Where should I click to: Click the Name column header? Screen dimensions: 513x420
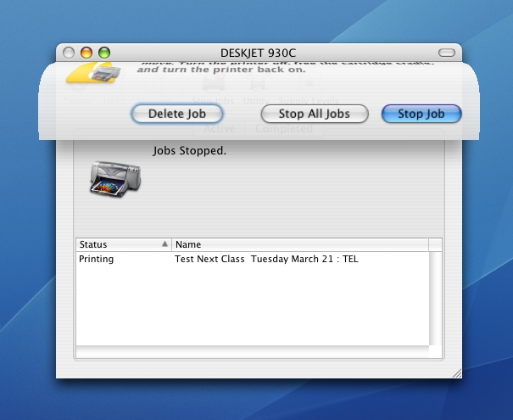[299, 244]
